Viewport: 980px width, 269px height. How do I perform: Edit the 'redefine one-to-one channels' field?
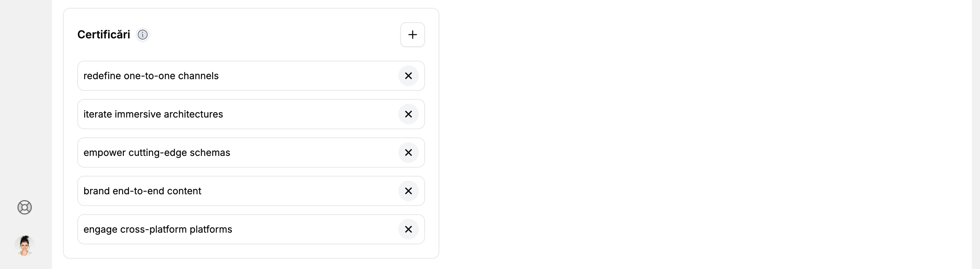tap(304, 76)
